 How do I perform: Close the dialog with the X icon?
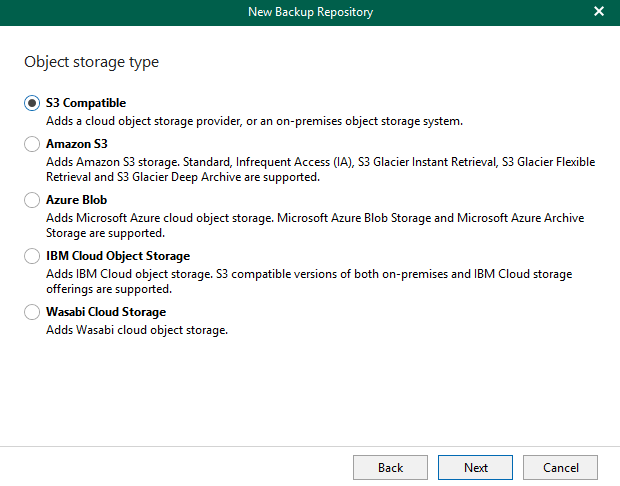click(599, 12)
